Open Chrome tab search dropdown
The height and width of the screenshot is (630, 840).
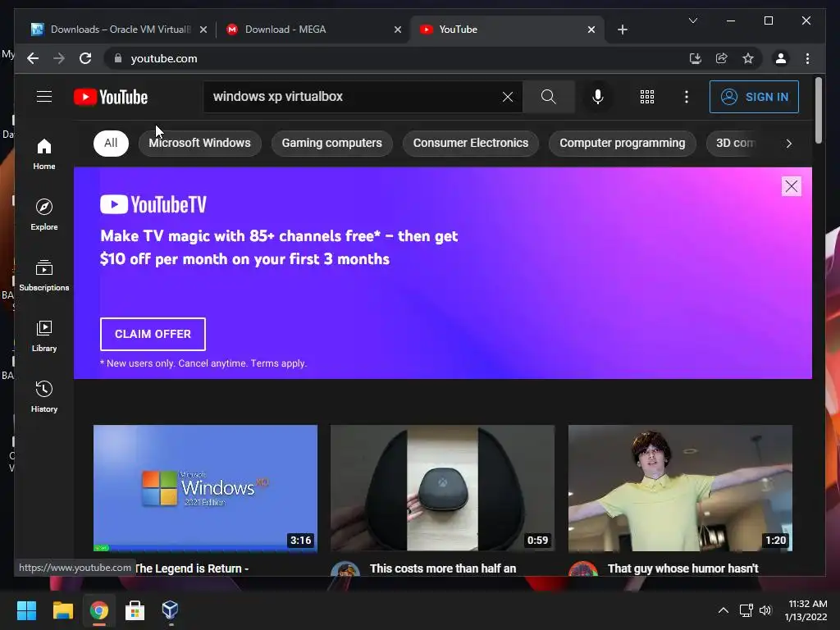tap(692, 21)
